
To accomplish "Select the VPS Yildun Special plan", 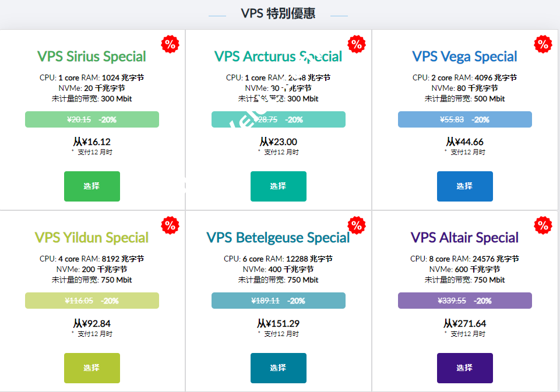I will (91, 368).
